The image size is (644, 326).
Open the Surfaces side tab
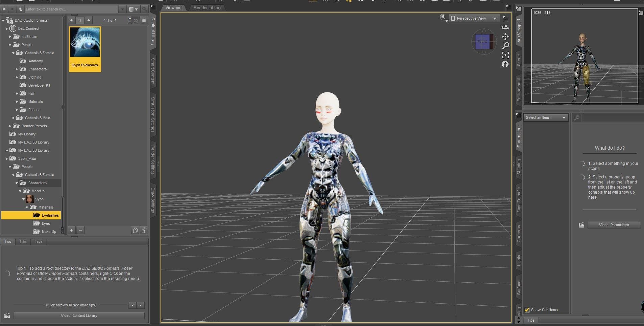(x=519, y=286)
